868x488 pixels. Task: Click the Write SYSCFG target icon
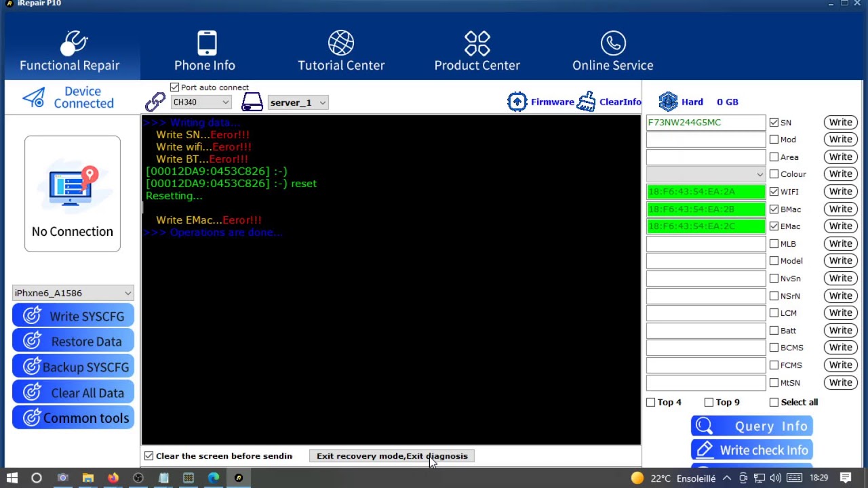point(32,316)
